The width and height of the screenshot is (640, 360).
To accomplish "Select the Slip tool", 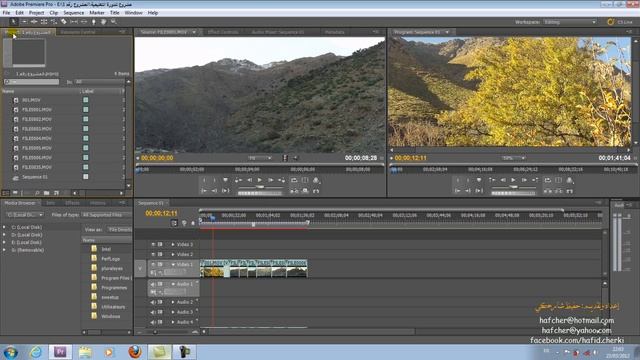I will tap(74, 22).
